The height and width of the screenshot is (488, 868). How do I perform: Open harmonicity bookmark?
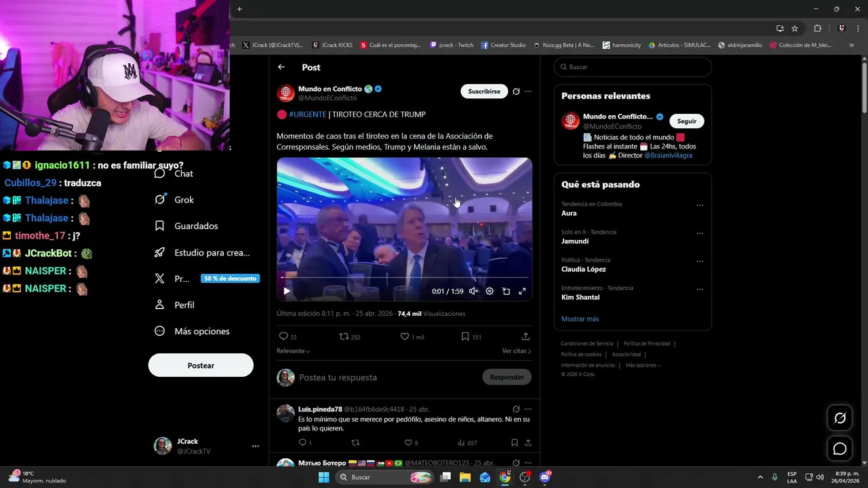[x=622, y=45]
